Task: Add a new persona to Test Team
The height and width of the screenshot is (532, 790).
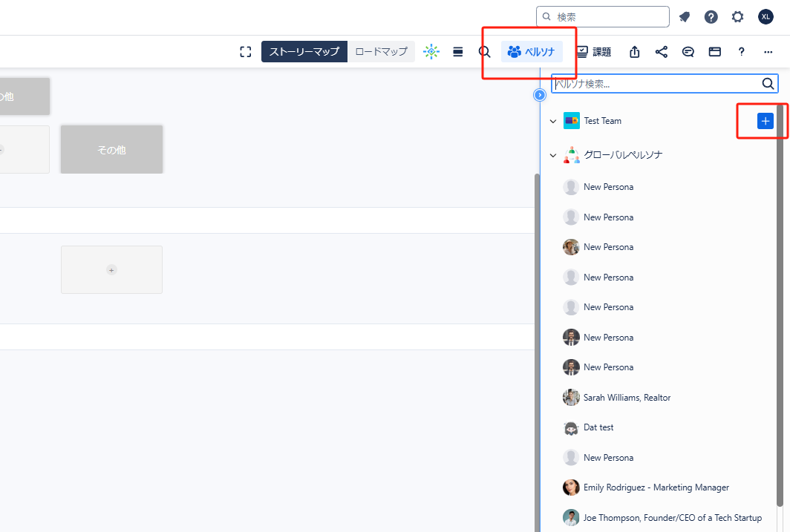Action: (765, 121)
